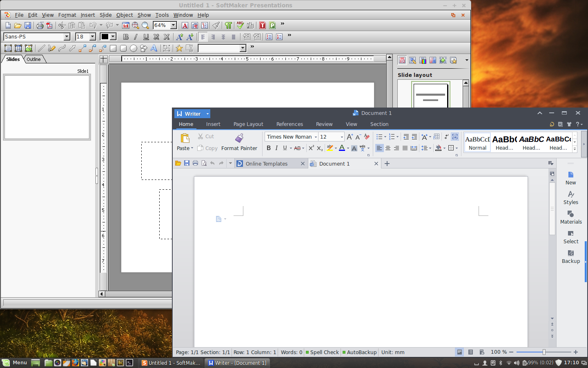Select Normal style in Writer gallery
This screenshot has width=588, height=368.
pyautogui.click(x=477, y=143)
